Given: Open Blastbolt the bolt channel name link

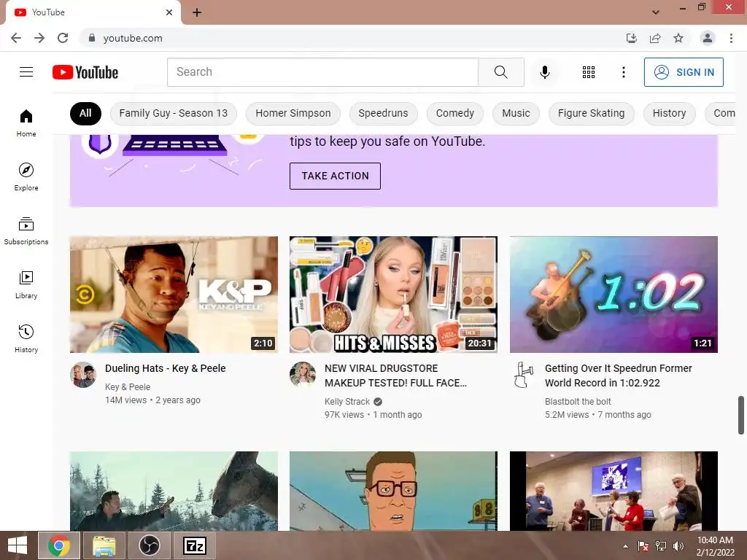Looking at the screenshot, I should pyautogui.click(x=578, y=402).
